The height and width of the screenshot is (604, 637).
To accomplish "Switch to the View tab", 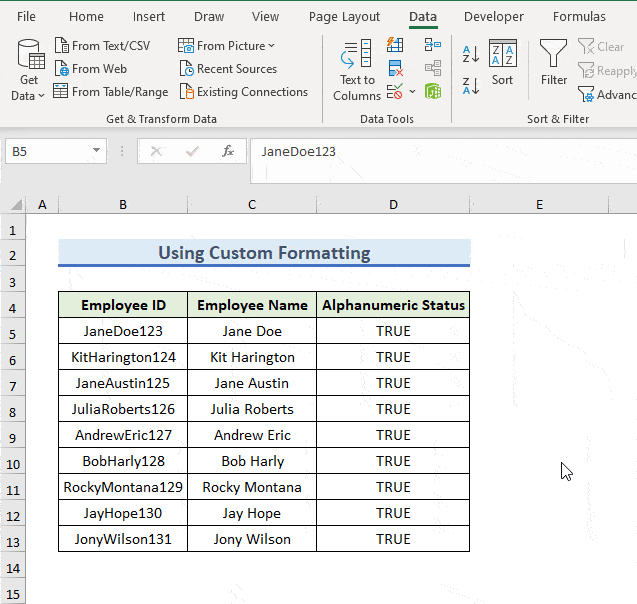I will (265, 17).
